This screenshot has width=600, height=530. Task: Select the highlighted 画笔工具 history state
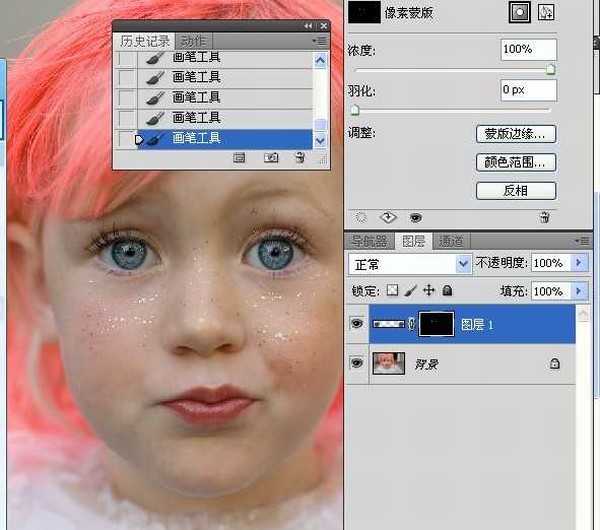pyautogui.click(x=224, y=139)
